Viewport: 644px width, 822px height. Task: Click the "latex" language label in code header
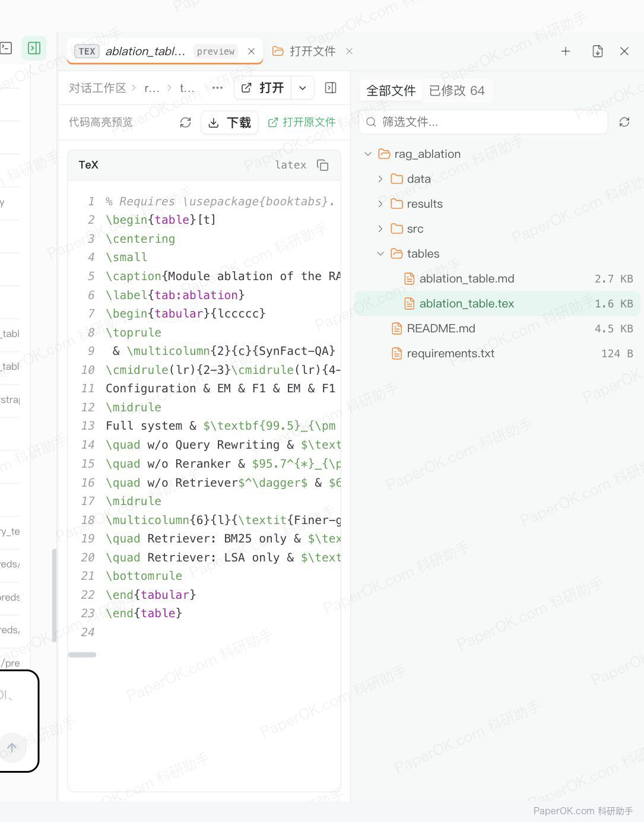pos(291,165)
